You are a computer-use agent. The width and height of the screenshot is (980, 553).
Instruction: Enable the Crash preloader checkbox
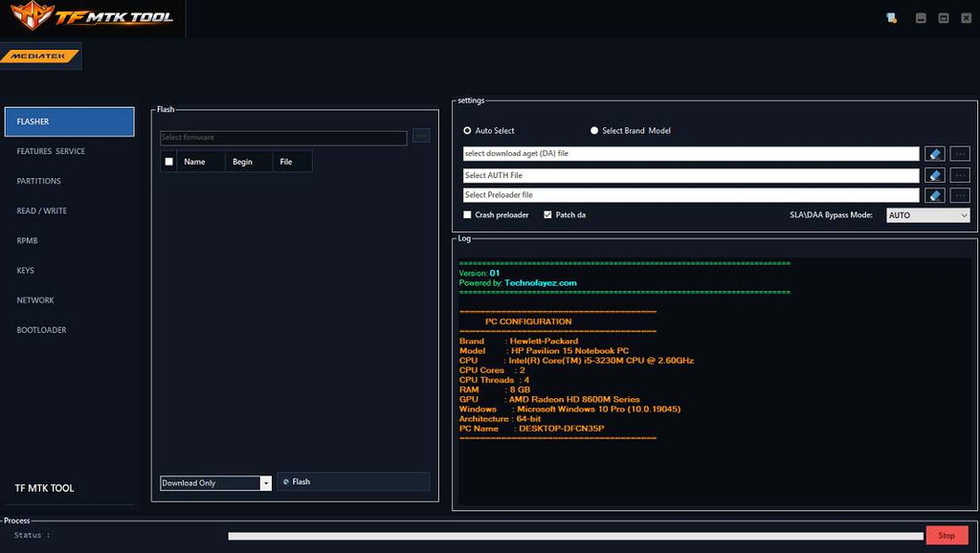coord(467,215)
